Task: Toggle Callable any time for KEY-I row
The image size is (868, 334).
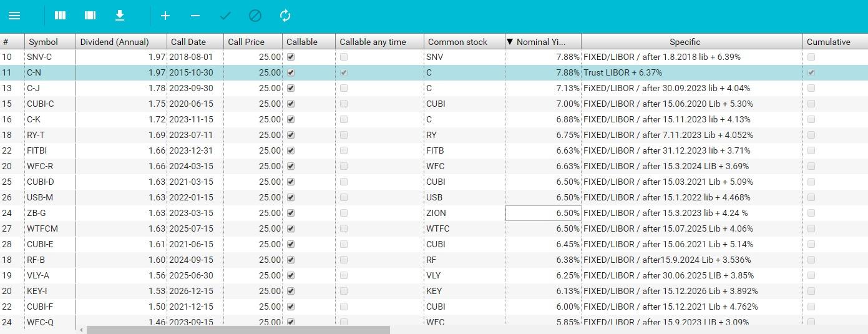Action: 344,291
